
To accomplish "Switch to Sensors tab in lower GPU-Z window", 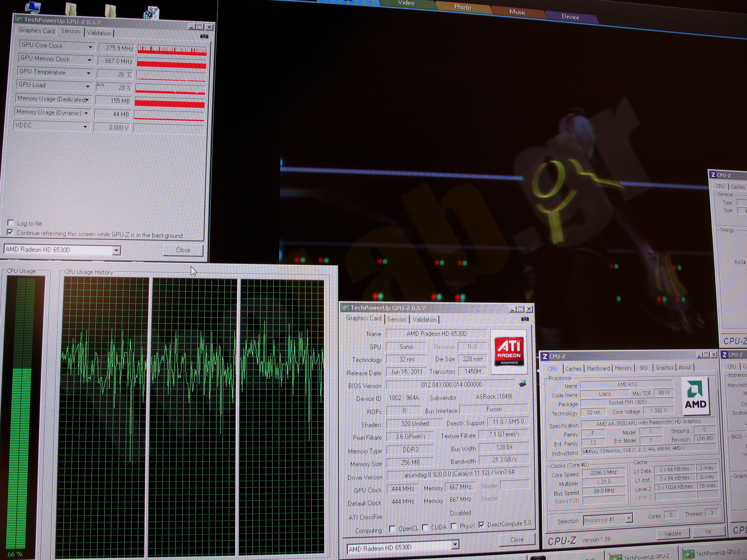I will [397, 319].
